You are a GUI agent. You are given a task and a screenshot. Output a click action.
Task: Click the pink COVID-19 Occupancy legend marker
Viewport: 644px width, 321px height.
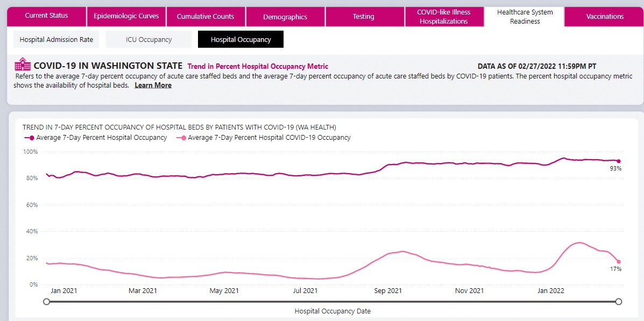181,138
